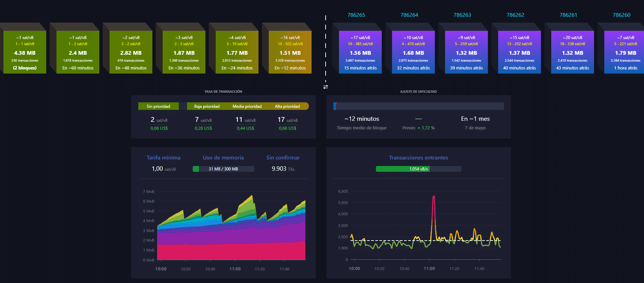This screenshot has height=283, width=644.
Task: Open the Tarifa mínima link
Action: coord(163,158)
